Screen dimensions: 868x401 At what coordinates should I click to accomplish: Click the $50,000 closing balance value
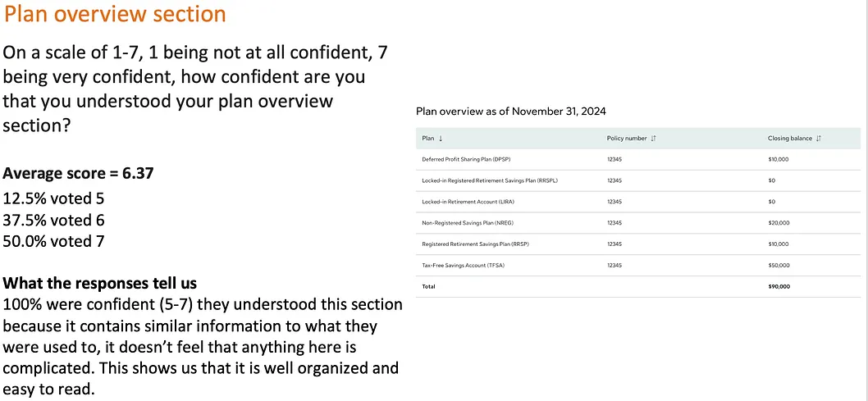[x=779, y=266]
